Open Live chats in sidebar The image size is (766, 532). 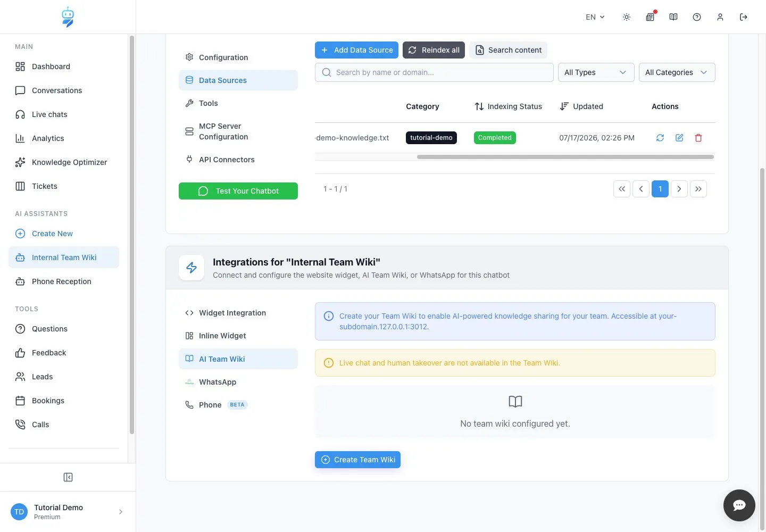pos(64,114)
